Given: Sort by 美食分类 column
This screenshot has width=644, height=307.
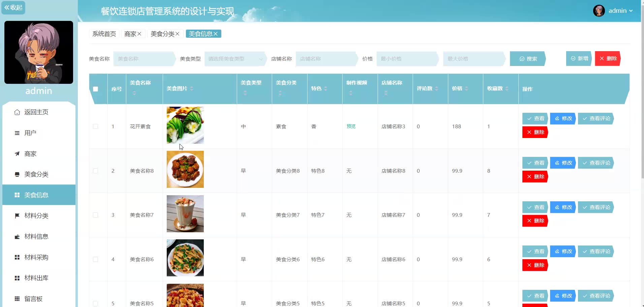Looking at the screenshot, I should 280,93.
